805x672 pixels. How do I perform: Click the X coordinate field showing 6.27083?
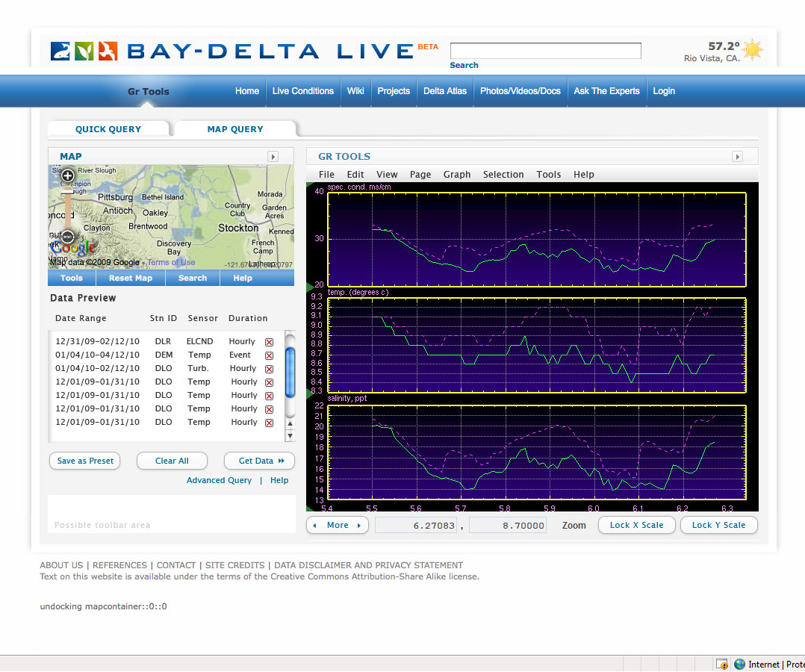[x=416, y=525]
